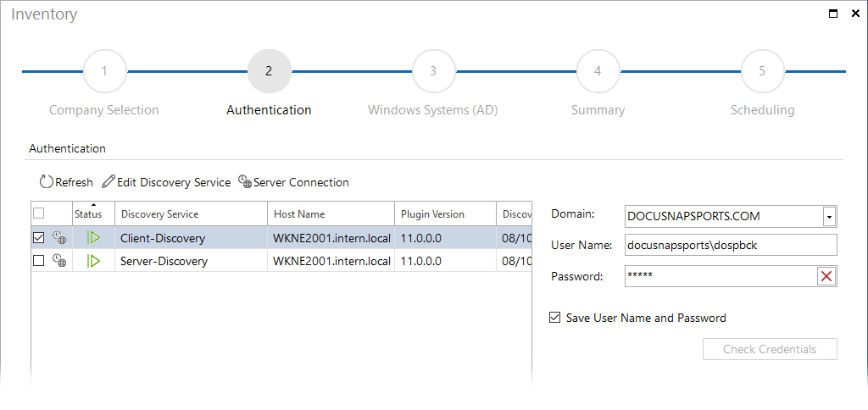Check the Server-Discovery row checkbox
This screenshot has width=868, height=410.
(39, 261)
